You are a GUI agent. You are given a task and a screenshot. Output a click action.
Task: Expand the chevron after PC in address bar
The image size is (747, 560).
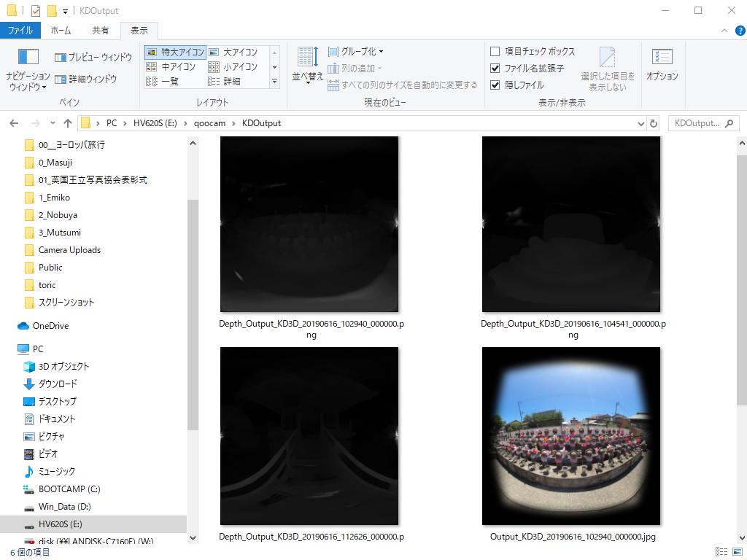click(125, 123)
